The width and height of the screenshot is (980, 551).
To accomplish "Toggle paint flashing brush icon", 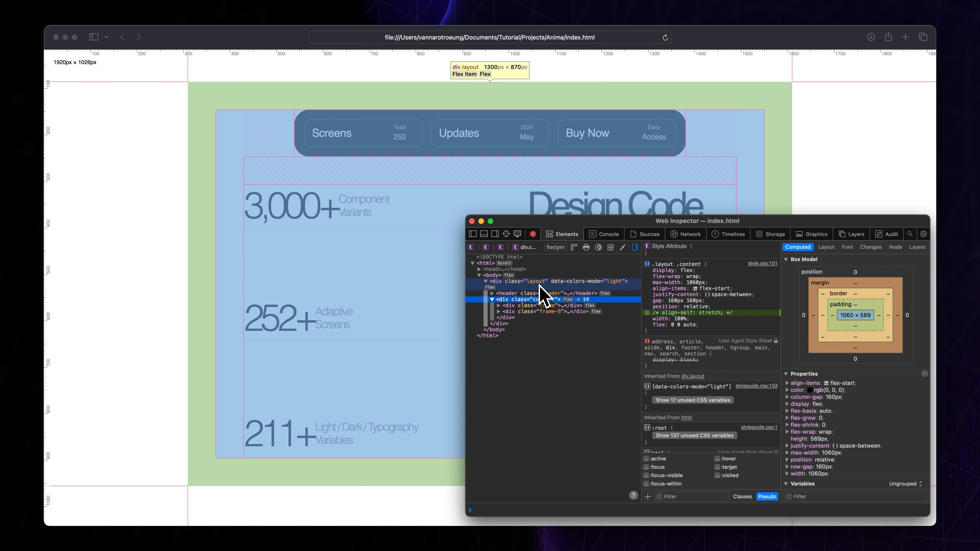I will (x=623, y=247).
